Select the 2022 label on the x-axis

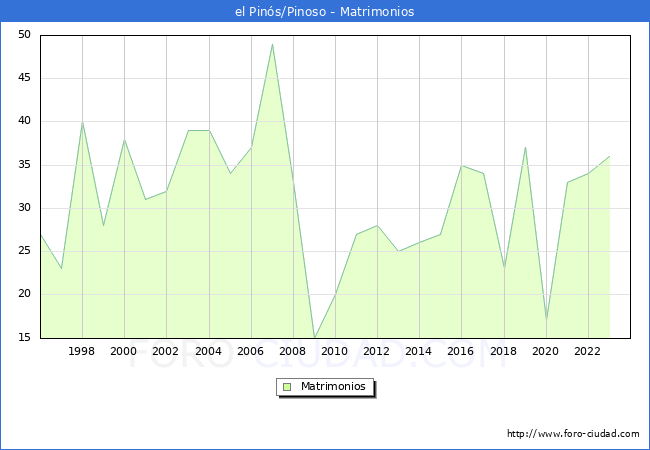tap(588, 351)
